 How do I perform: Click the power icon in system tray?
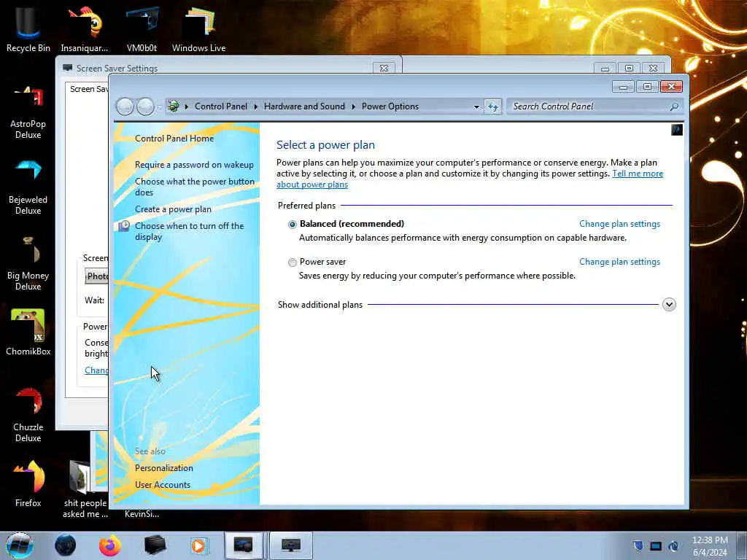click(673, 546)
